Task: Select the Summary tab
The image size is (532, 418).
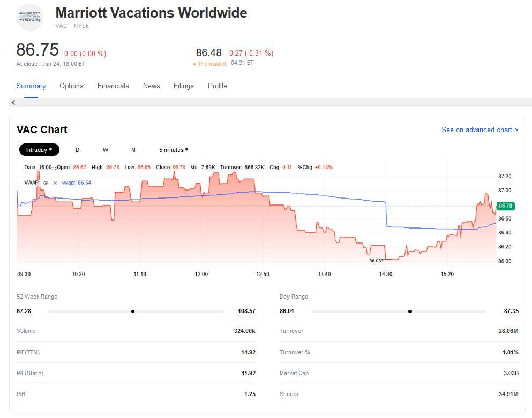Action: click(x=31, y=86)
